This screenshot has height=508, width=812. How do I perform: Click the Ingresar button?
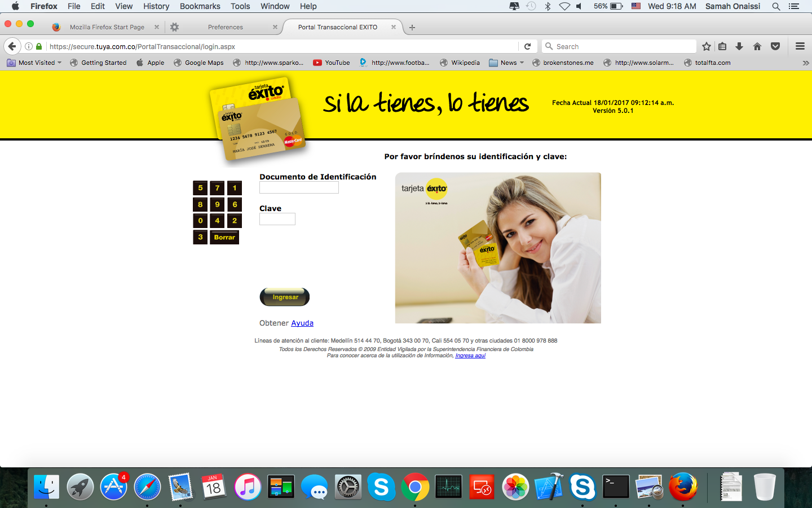[x=285, y=297]
